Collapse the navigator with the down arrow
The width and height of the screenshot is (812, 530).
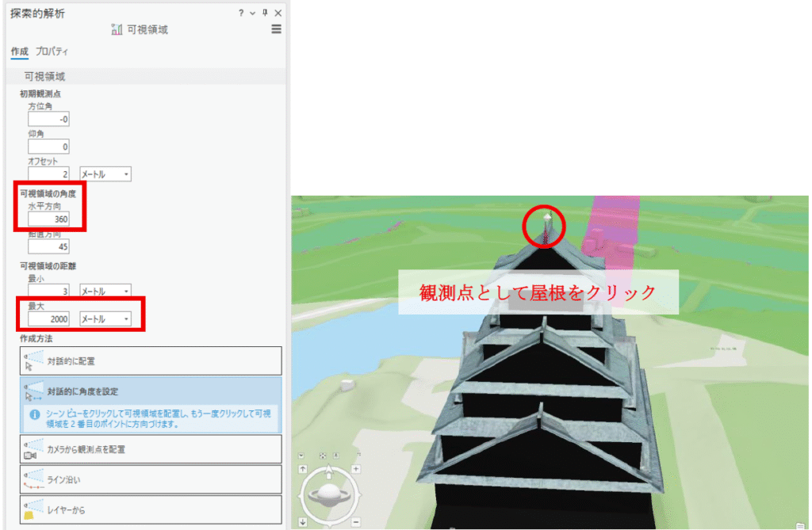[x=302, y=520]
